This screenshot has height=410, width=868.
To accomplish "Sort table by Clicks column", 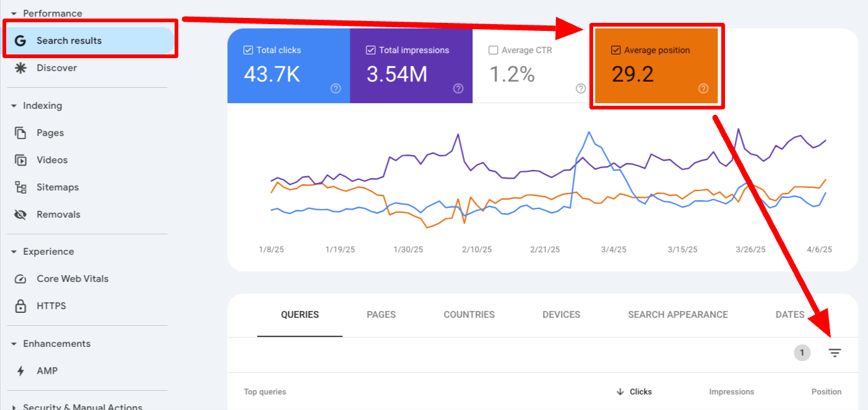I will (x=641, y=392).
